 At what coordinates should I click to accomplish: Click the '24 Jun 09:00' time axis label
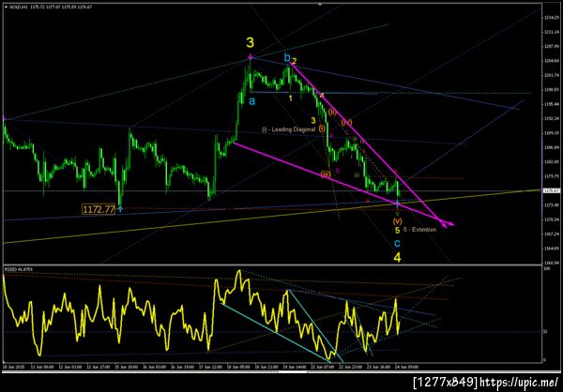pos(406,368)
